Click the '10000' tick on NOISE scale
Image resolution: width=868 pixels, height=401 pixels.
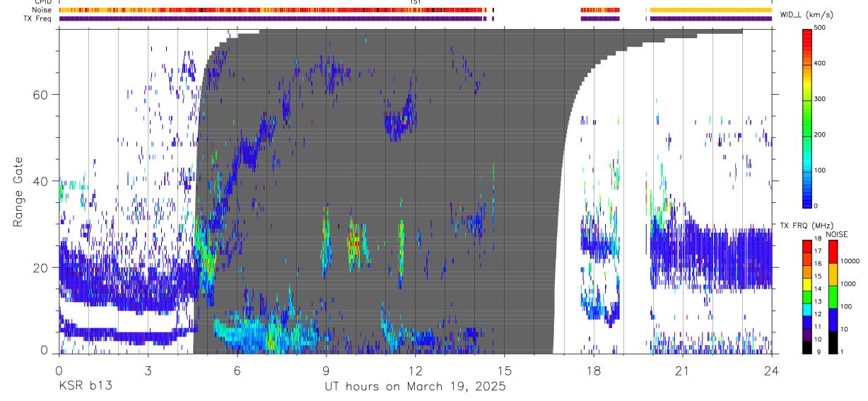tap(850, 262)
